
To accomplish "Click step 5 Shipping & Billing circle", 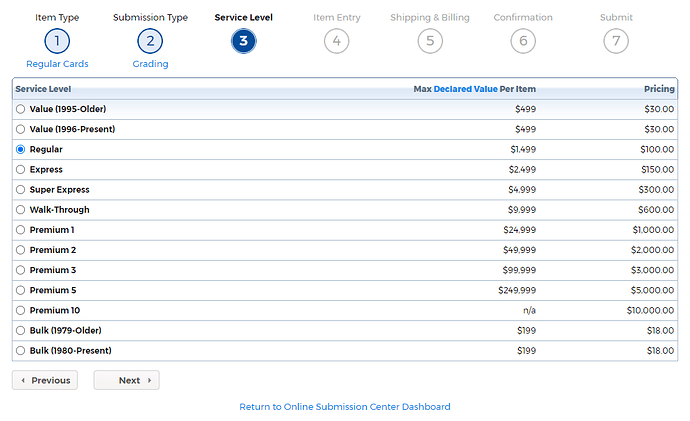I will coord(430,41).
